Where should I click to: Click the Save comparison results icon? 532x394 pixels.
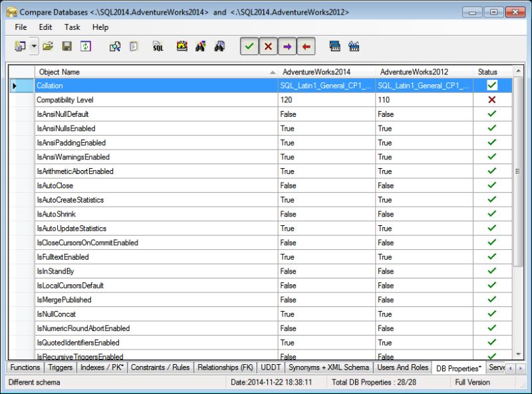(65, 47)
